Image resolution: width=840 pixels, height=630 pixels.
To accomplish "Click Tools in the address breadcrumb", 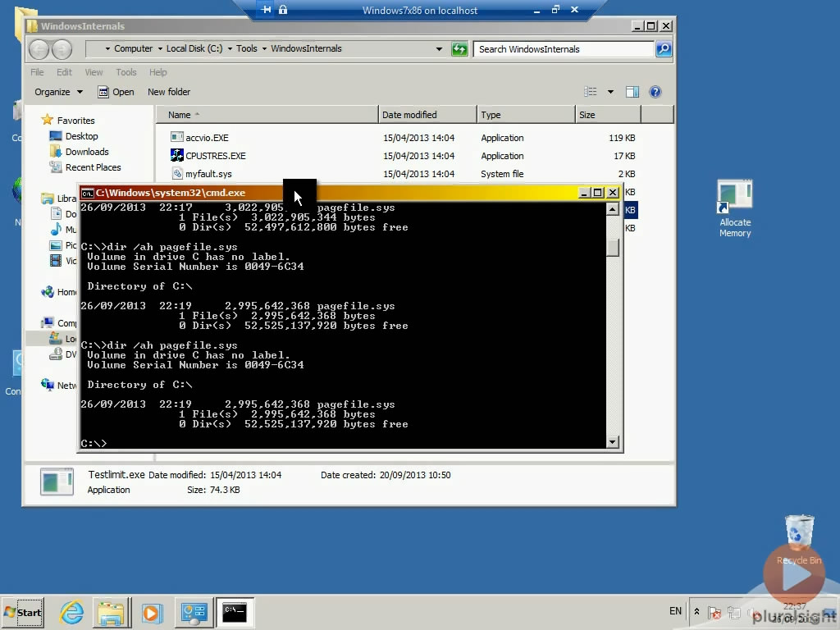I will pos(246,48).
